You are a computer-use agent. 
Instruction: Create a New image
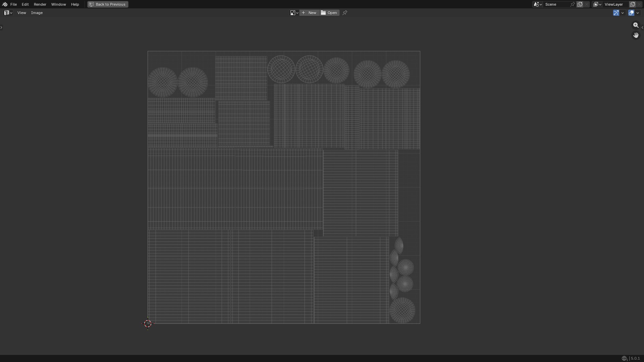(309, 13)
